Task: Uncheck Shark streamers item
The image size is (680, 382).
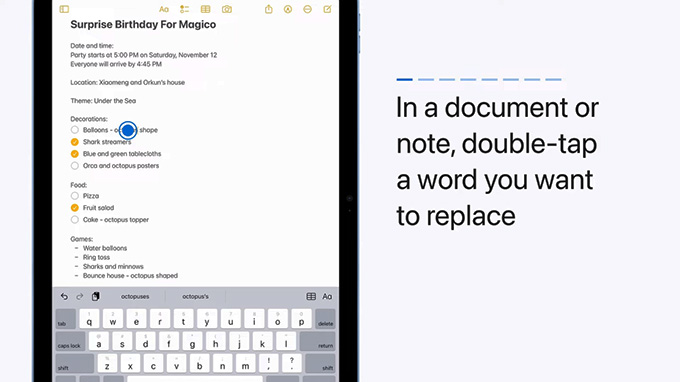Action: pyautogui.click(x=75, y=142)
